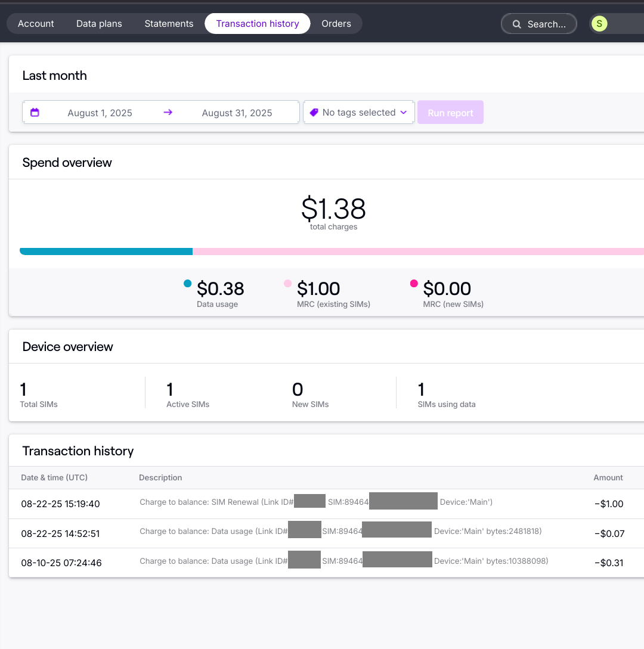The image size is (644, 649).
Task: Open the start date August 1, 2025 picker
Action: pos(100,113)
